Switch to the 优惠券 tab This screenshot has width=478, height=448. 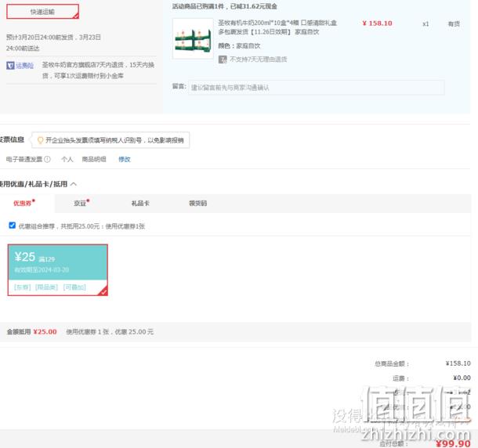[x=24, y=203]
